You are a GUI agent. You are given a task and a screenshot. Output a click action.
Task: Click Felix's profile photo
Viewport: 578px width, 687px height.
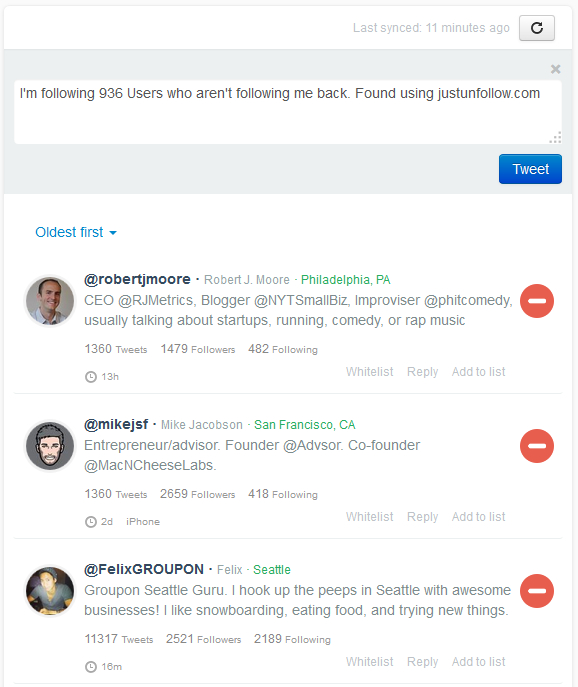coord(50,591)
